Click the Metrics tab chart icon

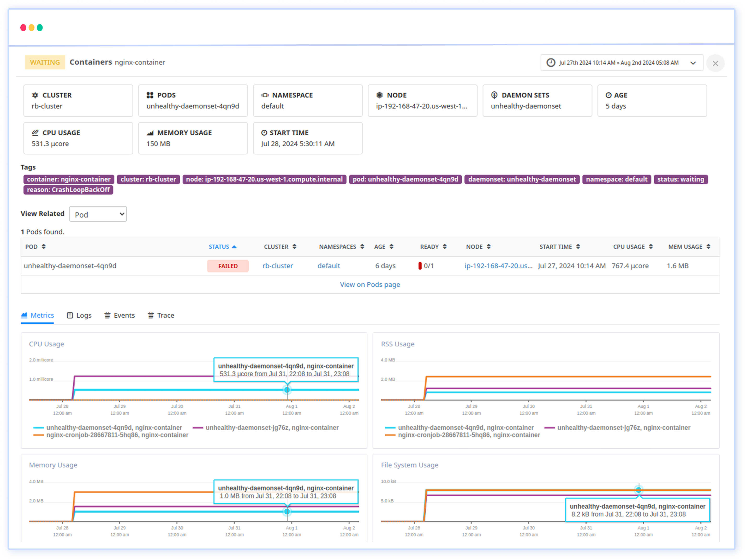coord(24,316)
